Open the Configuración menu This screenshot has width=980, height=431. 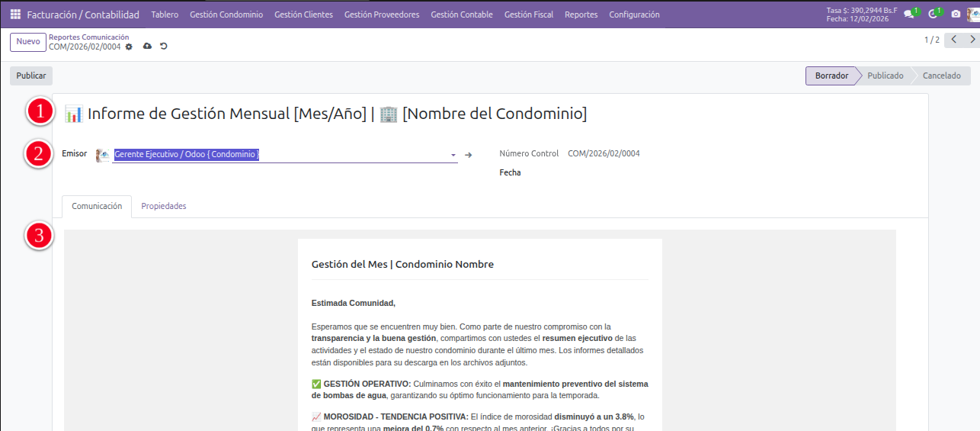[x=634, y=14]
